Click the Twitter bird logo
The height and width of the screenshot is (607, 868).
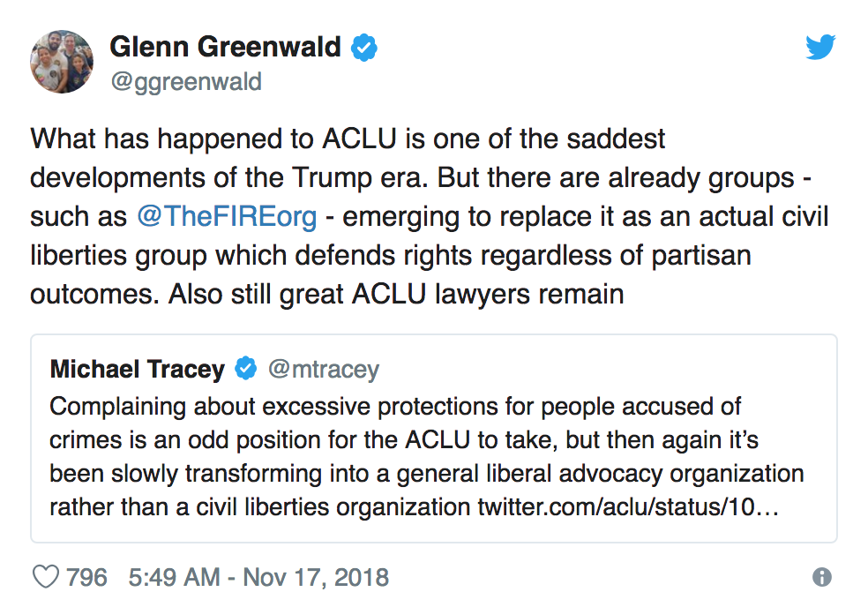point(819,48)
